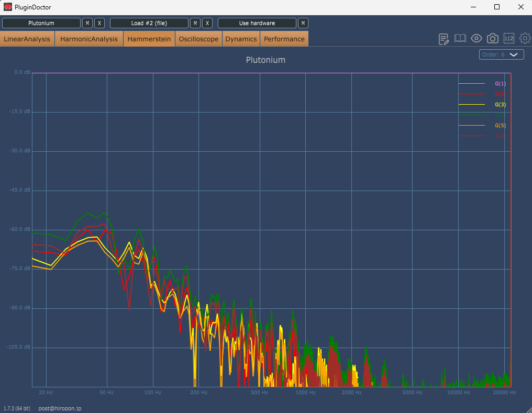Maximize the PluginDoctor window
This screenshot has height=413, width=532.
point(497,7)
